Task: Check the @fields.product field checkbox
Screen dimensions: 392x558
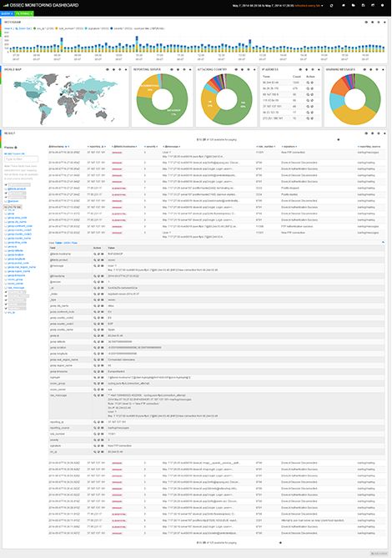Action: 6,189
